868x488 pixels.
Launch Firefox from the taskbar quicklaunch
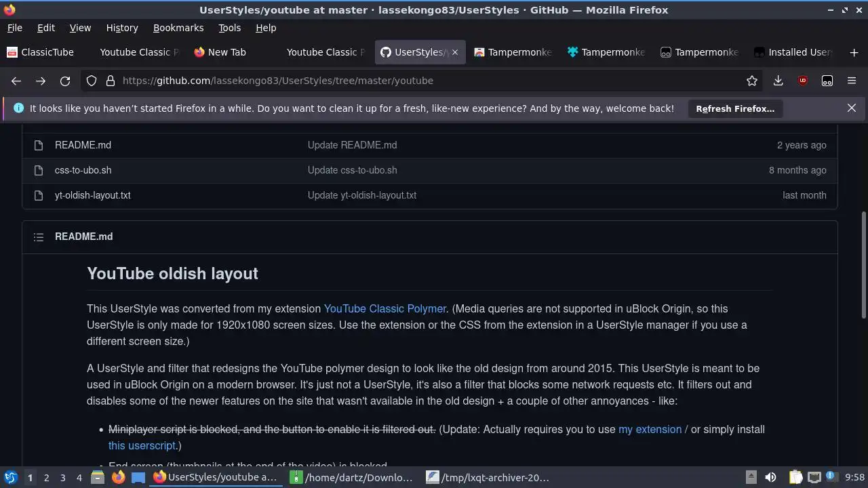coord(118,477)
